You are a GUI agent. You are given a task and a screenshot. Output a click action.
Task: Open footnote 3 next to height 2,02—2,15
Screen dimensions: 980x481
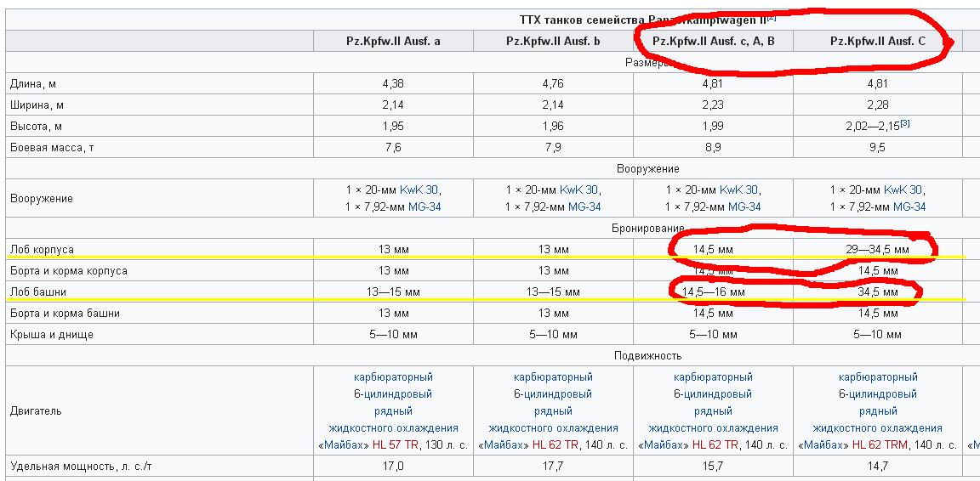907,124
